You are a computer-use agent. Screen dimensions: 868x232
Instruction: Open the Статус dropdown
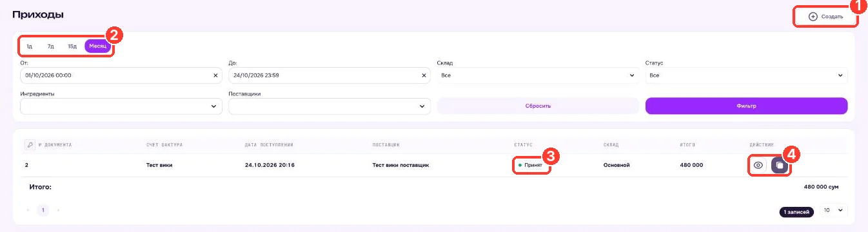tap(746, 75)
